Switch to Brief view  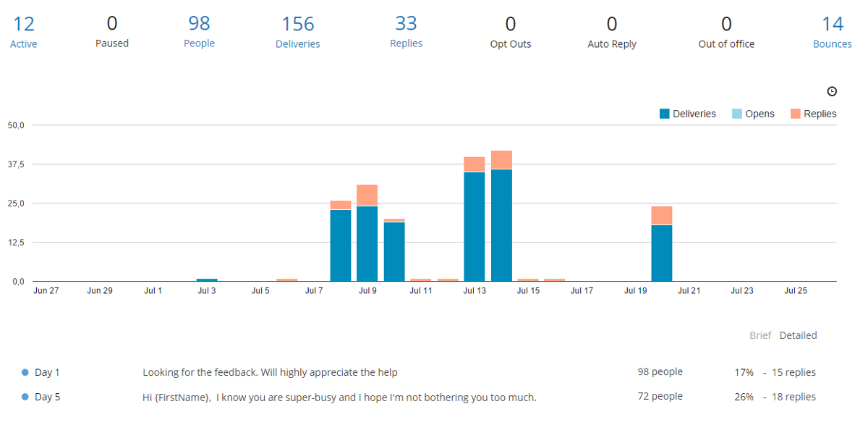[x=760, y=335]
